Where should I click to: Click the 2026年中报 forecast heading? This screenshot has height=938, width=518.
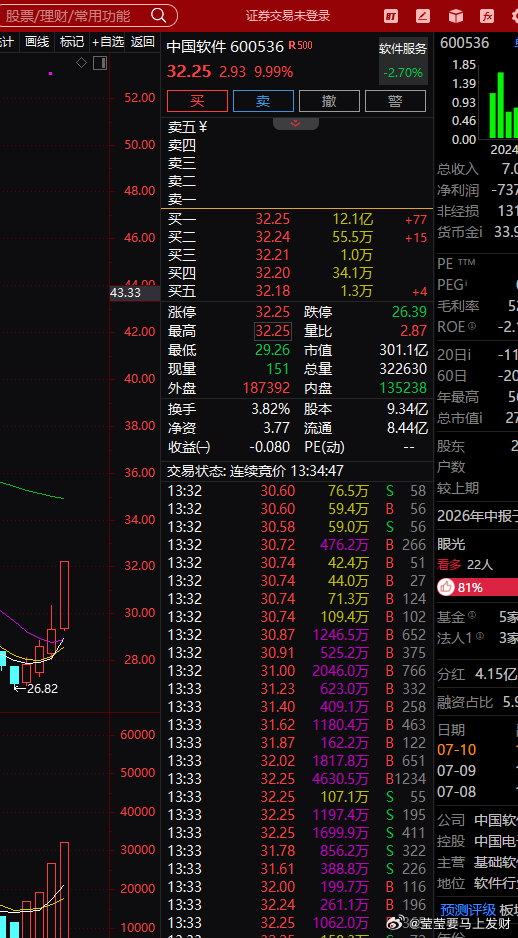click(x=477, y=516)
